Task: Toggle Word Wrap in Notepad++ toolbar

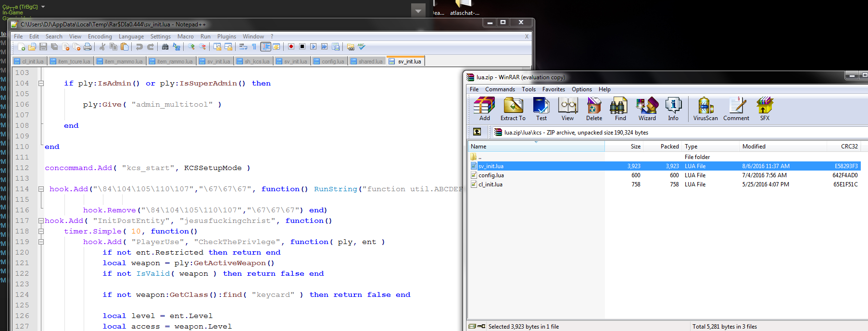Action: (243, 47)
